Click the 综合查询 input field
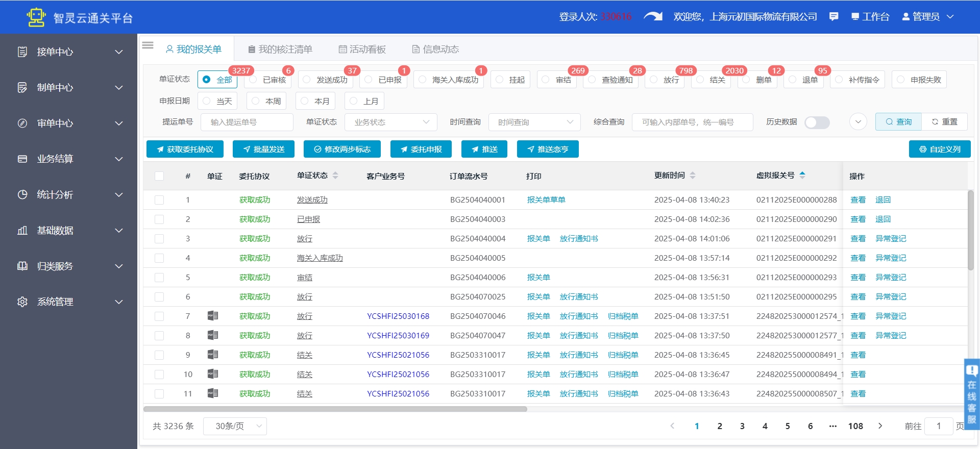The height and width of the screenshot is (449, 980). pyautogui.click(x=693, y=122)
